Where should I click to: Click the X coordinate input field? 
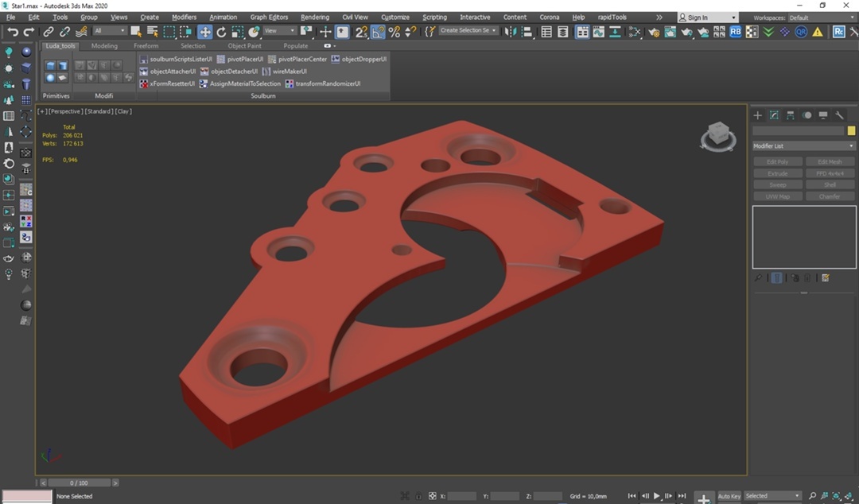coord(462,496)
